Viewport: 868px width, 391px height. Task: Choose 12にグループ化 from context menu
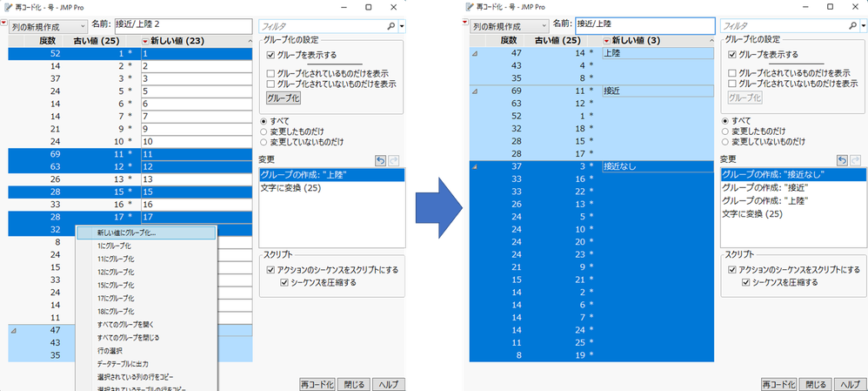146,273
